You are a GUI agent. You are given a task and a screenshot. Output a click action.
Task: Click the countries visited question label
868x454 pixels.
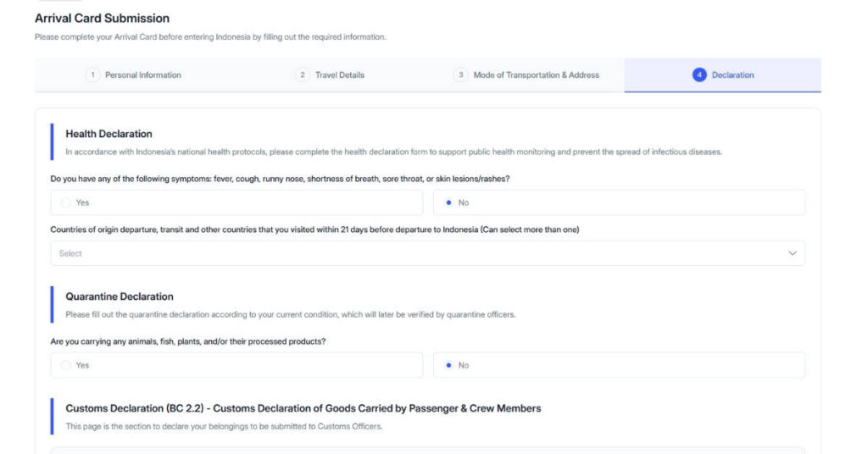[x=314, y=230]
